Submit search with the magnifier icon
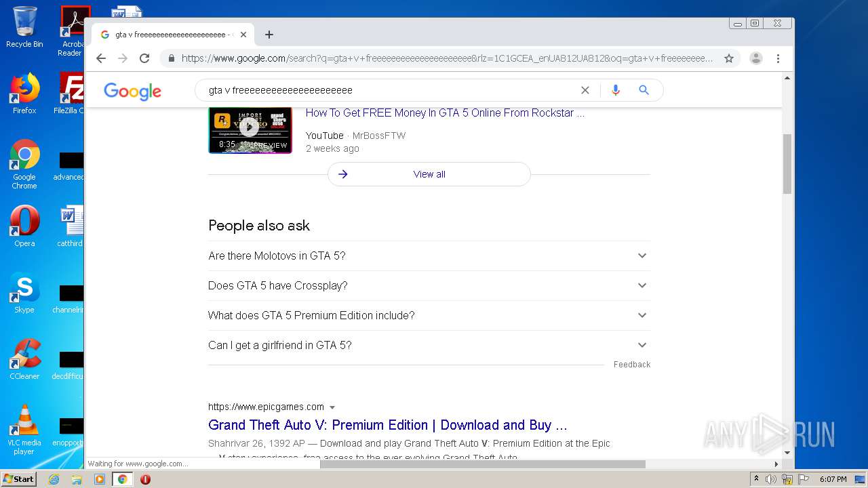 [x=644, y=90]
